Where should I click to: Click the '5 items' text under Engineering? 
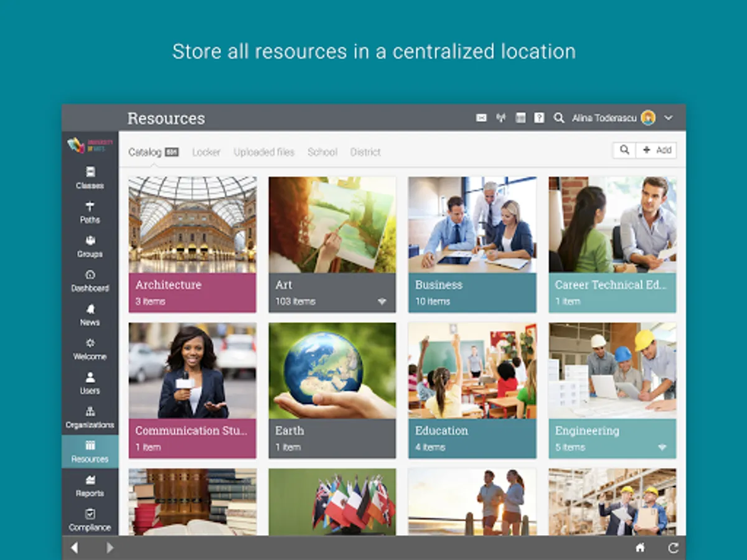tap(570, 447)
